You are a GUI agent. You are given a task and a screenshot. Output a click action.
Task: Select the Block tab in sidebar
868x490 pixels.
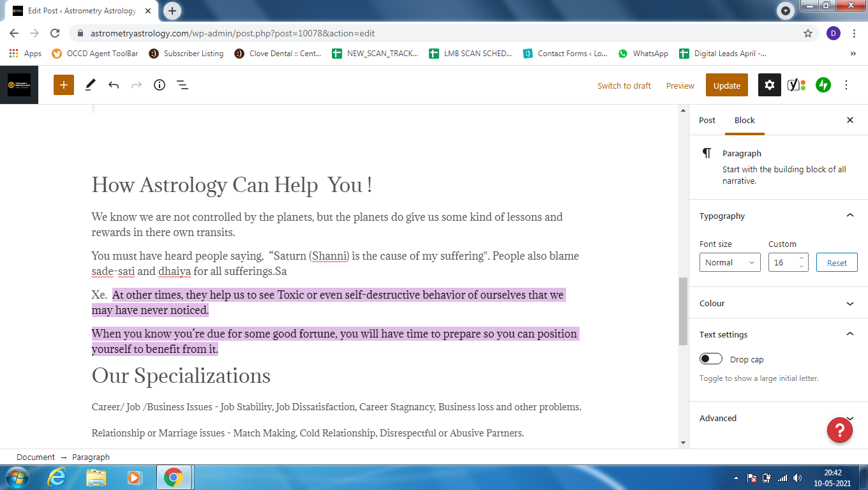[x=744, y=120]
